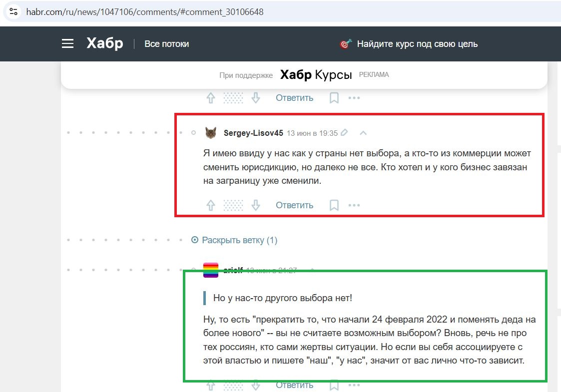
Task: Open the hamburger menu in Habr header
Action: (x=67, y=43)
